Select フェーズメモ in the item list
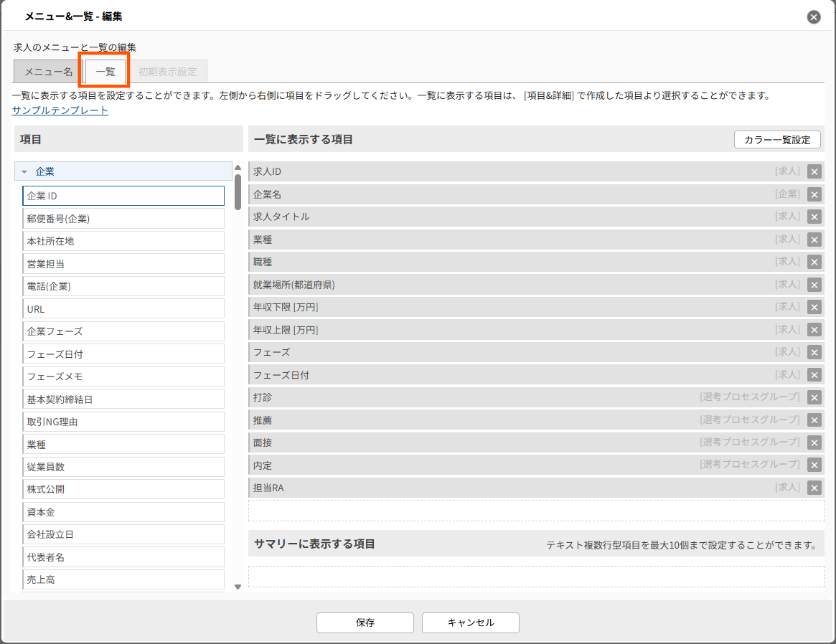Viewport: 836px width, 644px height. coord(123,377)
